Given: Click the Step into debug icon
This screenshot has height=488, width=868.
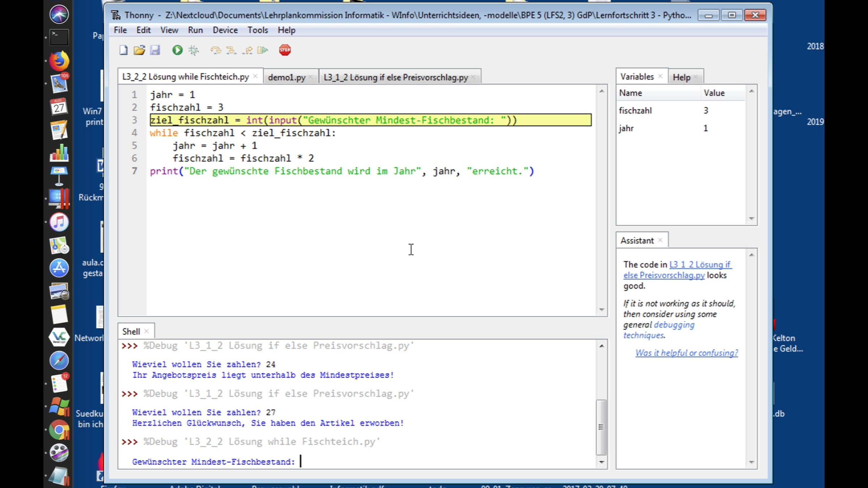Looking at the screenshot, I should click(x=231, y=50).
